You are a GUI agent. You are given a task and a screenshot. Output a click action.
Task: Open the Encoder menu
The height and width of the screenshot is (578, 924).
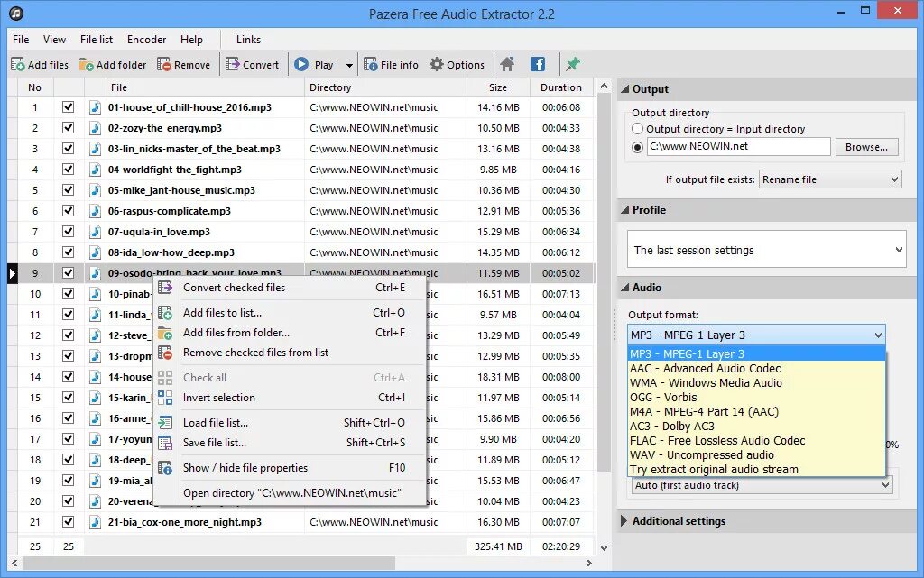[147, 40]
